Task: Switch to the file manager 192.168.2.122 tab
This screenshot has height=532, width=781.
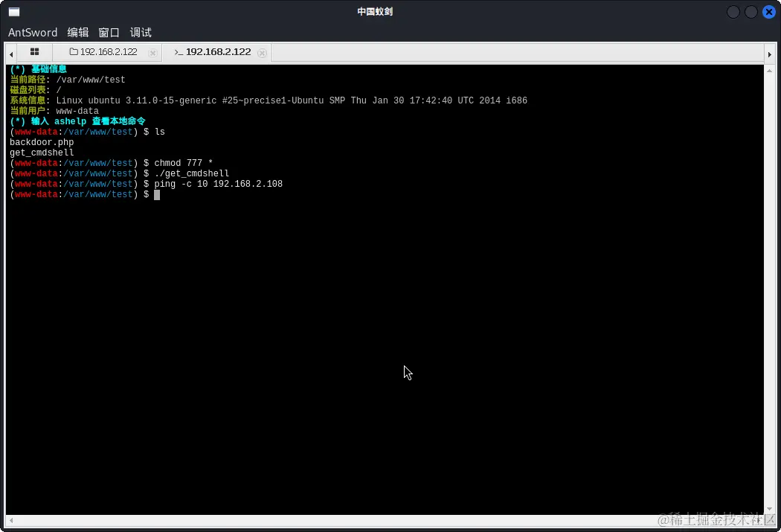Action: coord(108,52)
